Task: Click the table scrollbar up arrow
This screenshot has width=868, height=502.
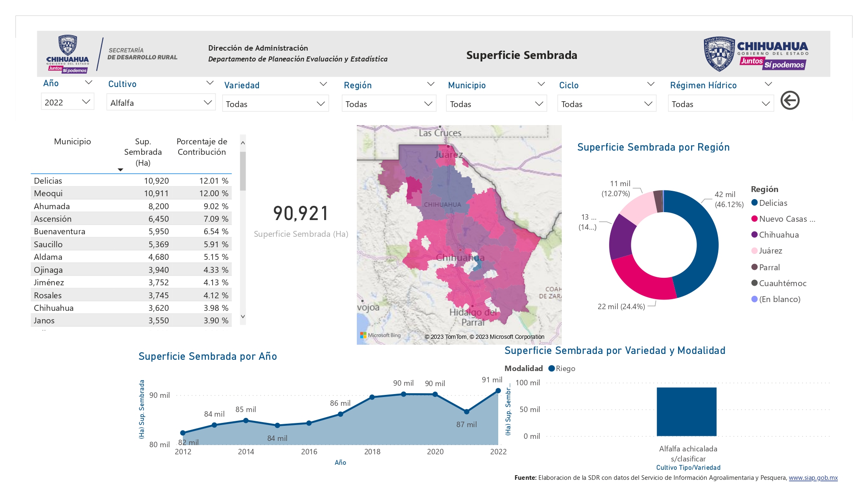Action: 243,143
